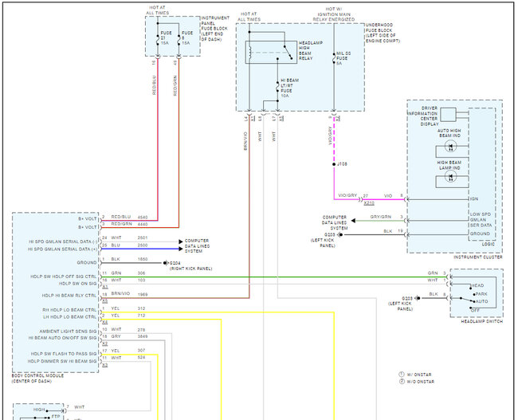Screen dimensions: 518x420
Task: Click the G204 ground point symbol
Action: (x=165, y=263)
